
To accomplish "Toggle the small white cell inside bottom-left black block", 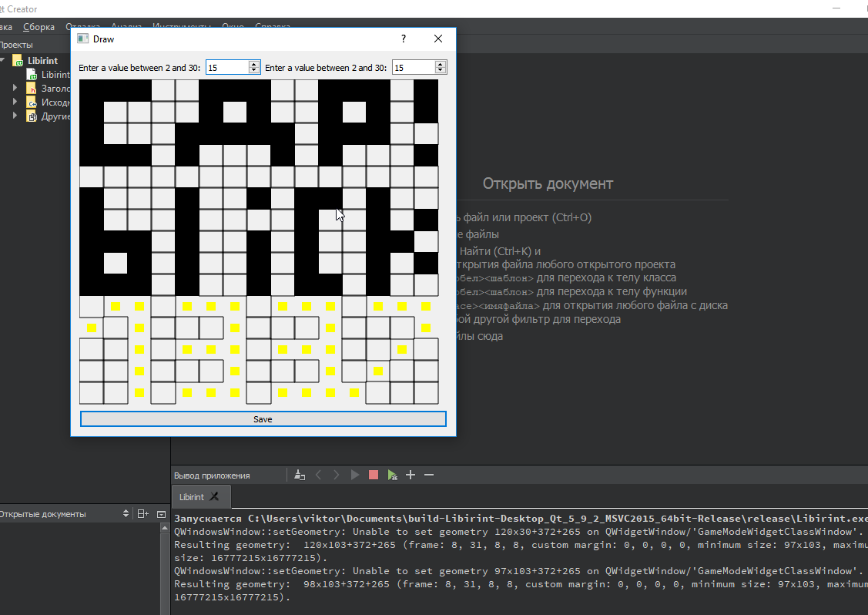I will 116,263.
